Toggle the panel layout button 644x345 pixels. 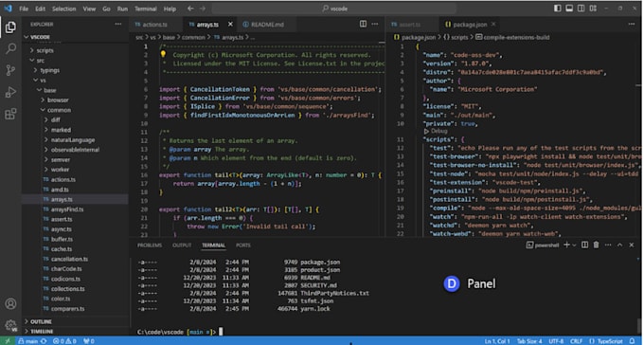[x=569, y=9]
